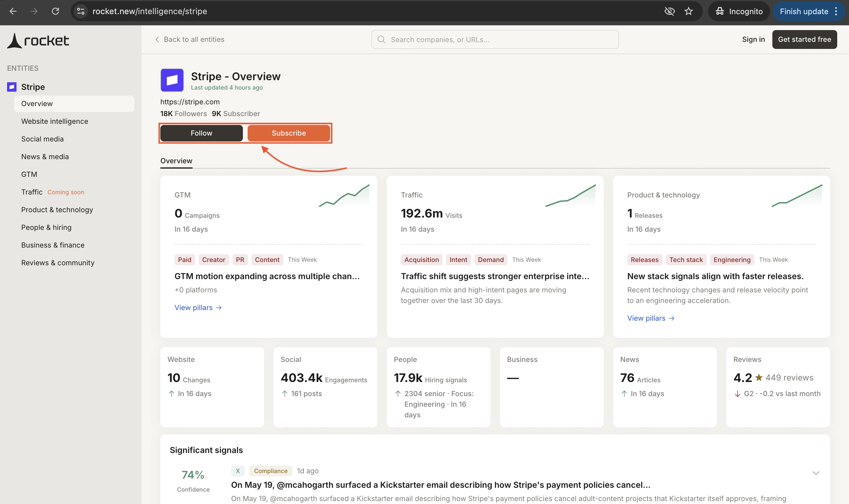Click the Intent tag
This screenshot has width=849, height=504.
pyautogui.click(x=458, y=259)
